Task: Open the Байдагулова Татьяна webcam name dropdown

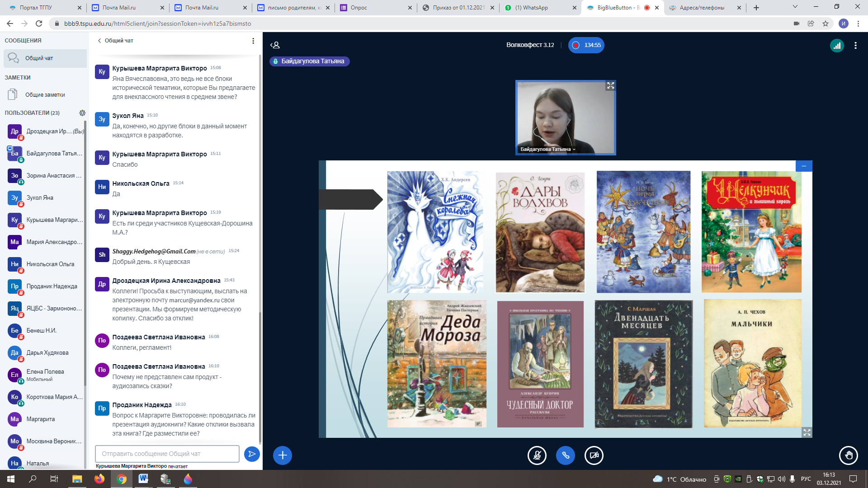Action: (548, 149)
